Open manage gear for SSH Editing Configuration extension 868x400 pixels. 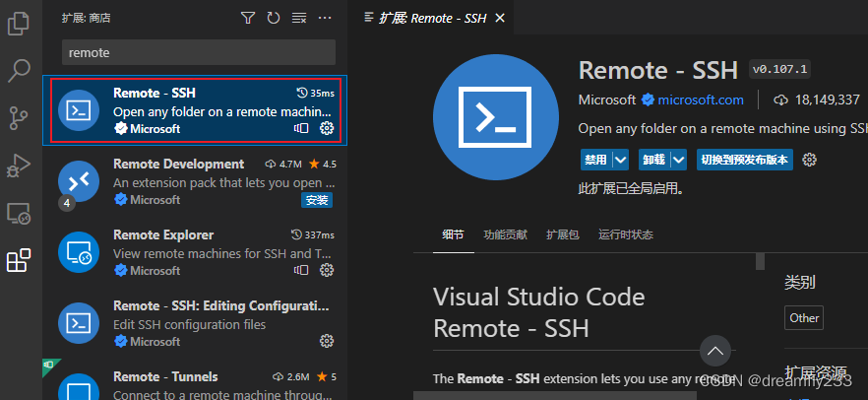pyautogui.click(x=327, y=341)
